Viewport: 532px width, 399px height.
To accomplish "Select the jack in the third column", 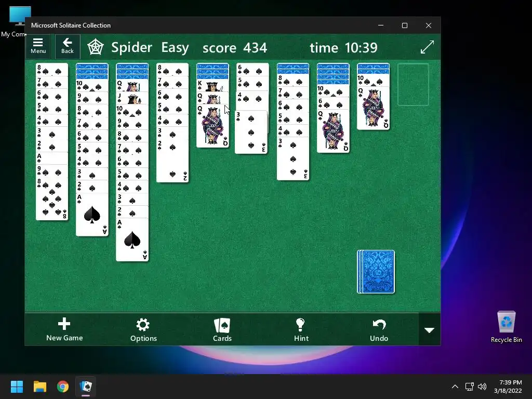I will (x=132, y=98).
